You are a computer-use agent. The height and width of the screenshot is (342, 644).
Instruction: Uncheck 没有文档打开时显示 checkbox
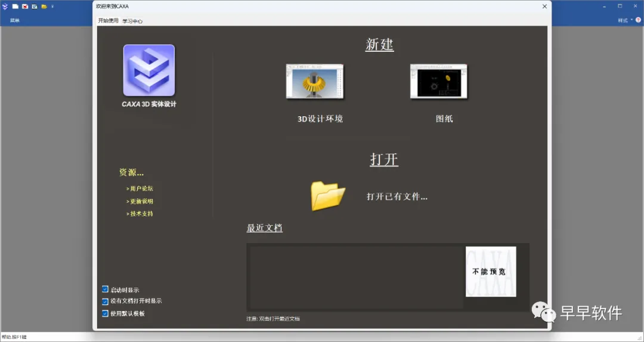click(x=105, y=301)
